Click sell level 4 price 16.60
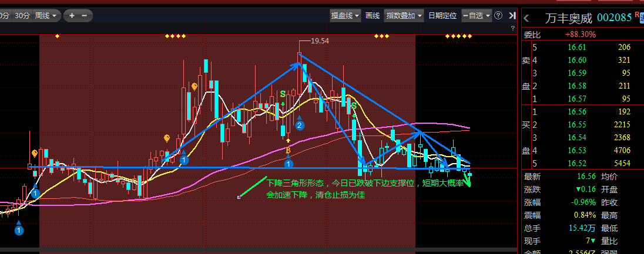The image size is (644, 254). pyautogui.click(x=576, y=60)
